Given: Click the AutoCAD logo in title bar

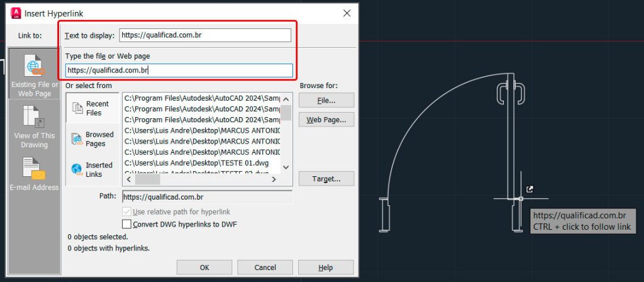Looking at the screenshot, I should (16, 13).
